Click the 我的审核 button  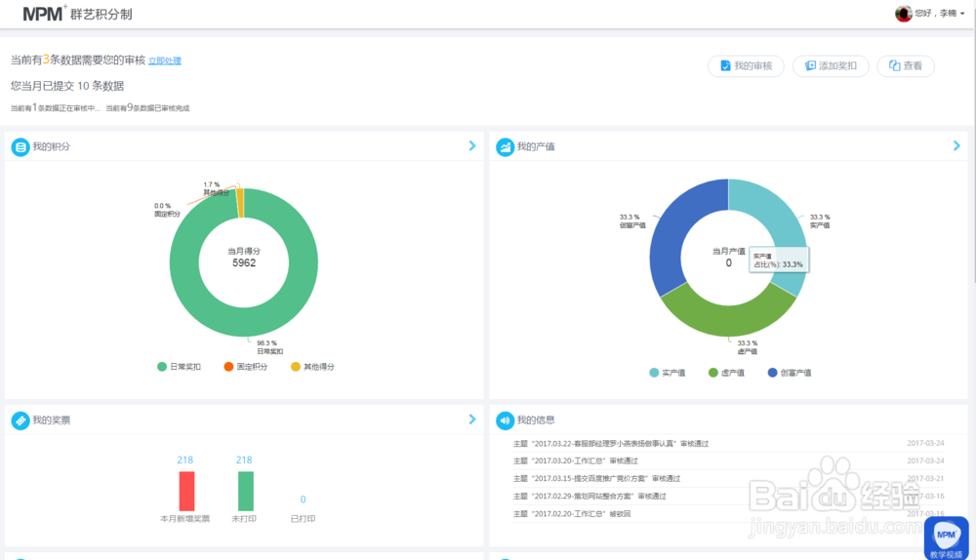746,66
